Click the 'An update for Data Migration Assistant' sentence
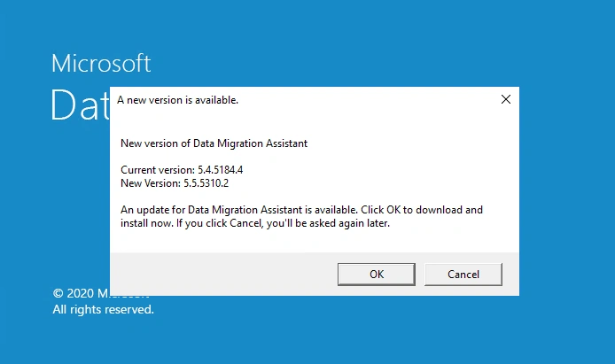This screenshot has width=615, height=364. point(239,210)
